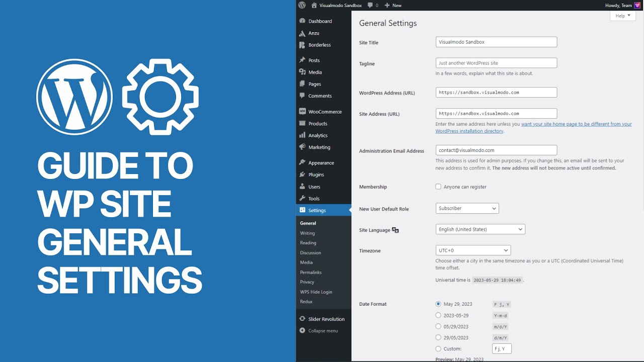Open the Site Language dropdown
The width and height of the screenshot is (644, 362).
[480, 229]
